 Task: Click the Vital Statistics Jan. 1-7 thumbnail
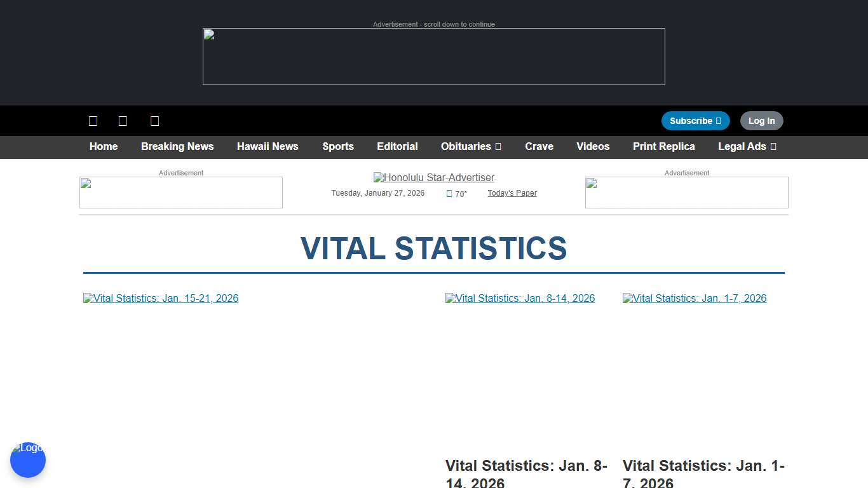(x=695, y=298)
